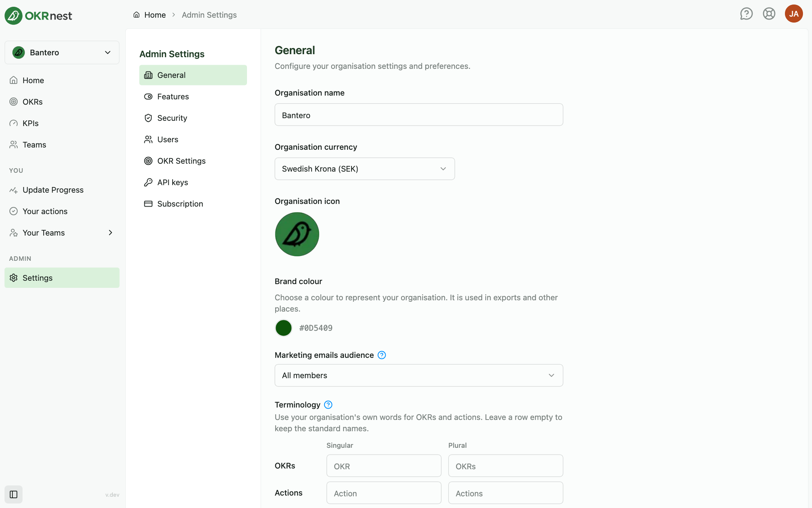Open the JA user avatar menu
This screenshot has width=812, height=508.
click(x=794, y=14)
